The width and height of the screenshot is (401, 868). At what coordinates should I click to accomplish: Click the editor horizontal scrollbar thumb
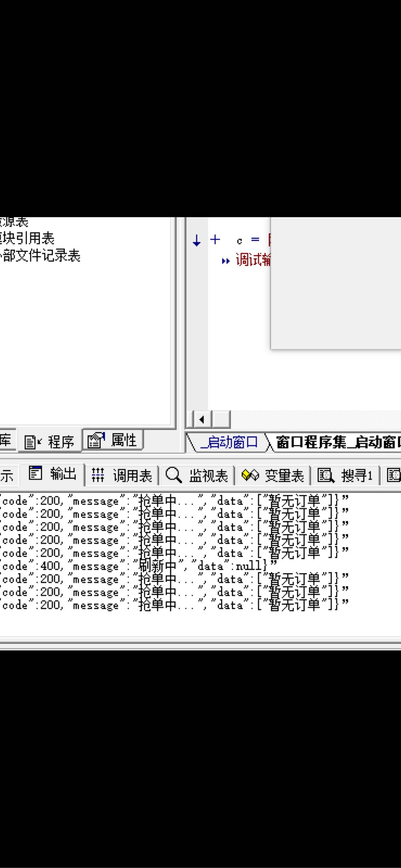coord(221,420)
